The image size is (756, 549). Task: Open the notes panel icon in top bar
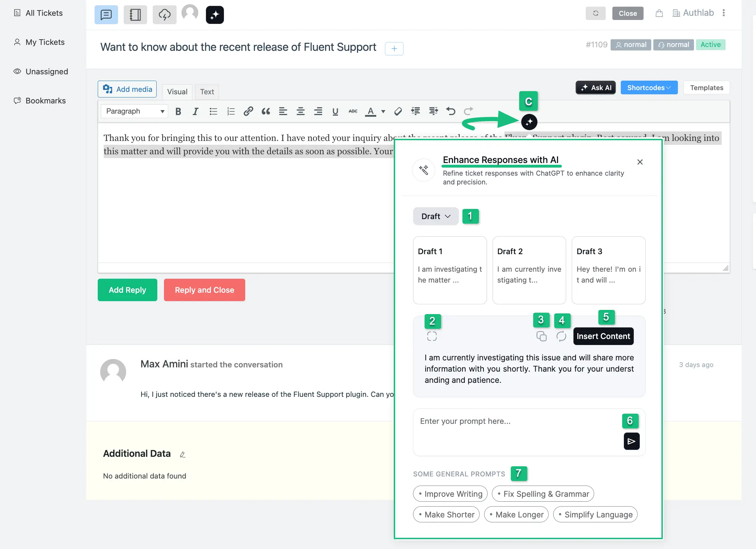pos(135,15)
